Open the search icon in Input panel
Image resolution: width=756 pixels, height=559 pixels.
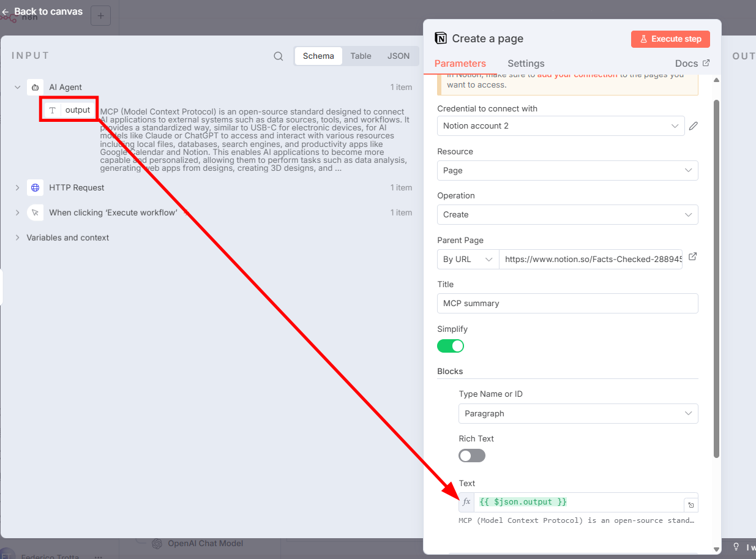click(279, 56)
